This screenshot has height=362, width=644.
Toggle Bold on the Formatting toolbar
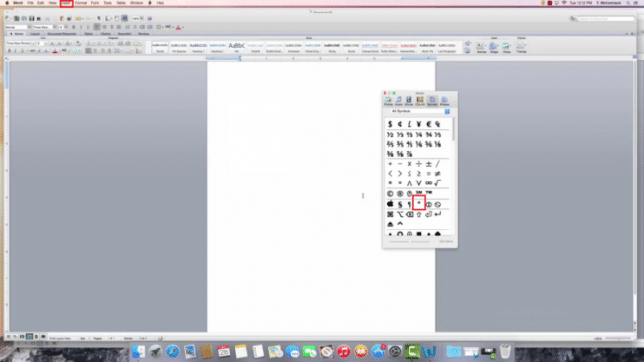pyautogui.click(x=73, y=27)
